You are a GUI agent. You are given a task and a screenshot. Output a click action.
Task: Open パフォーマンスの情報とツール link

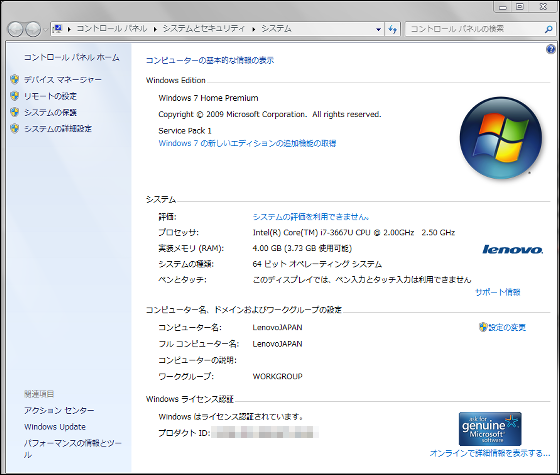(x=73, y=449)
